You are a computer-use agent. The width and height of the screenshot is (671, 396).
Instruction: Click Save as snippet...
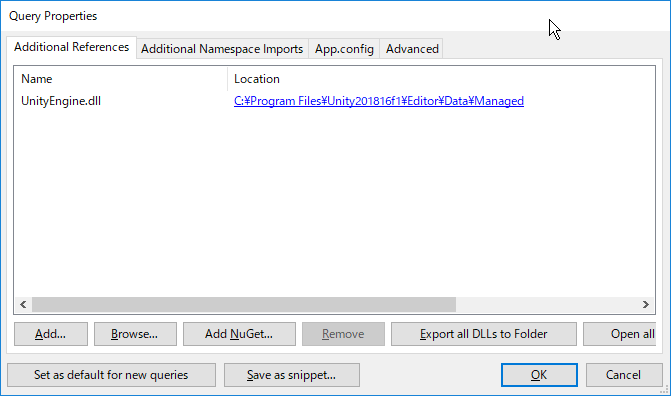[x=291, y=375]
